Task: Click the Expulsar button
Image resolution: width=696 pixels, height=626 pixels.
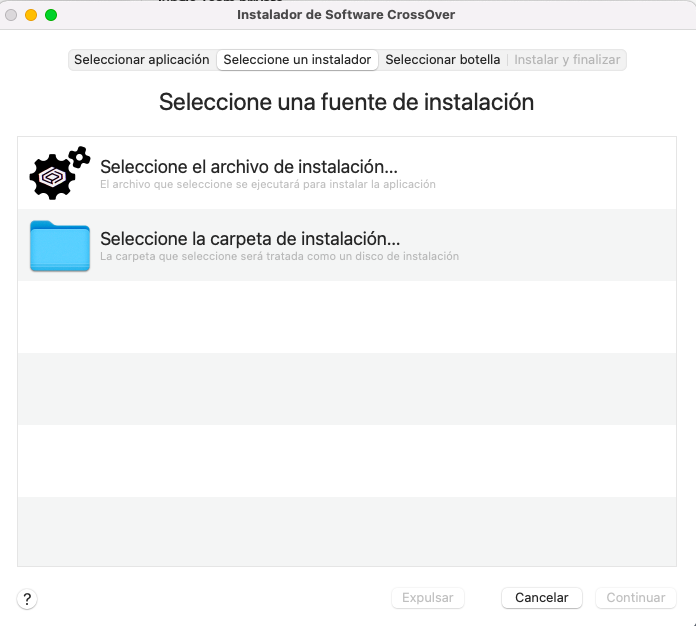Action: (x=427, y=598)
